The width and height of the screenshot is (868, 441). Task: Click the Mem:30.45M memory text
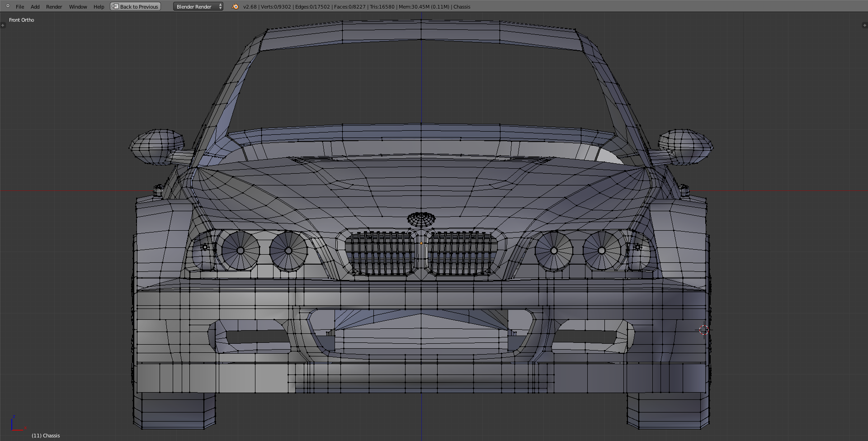click(x=424, y=7)
